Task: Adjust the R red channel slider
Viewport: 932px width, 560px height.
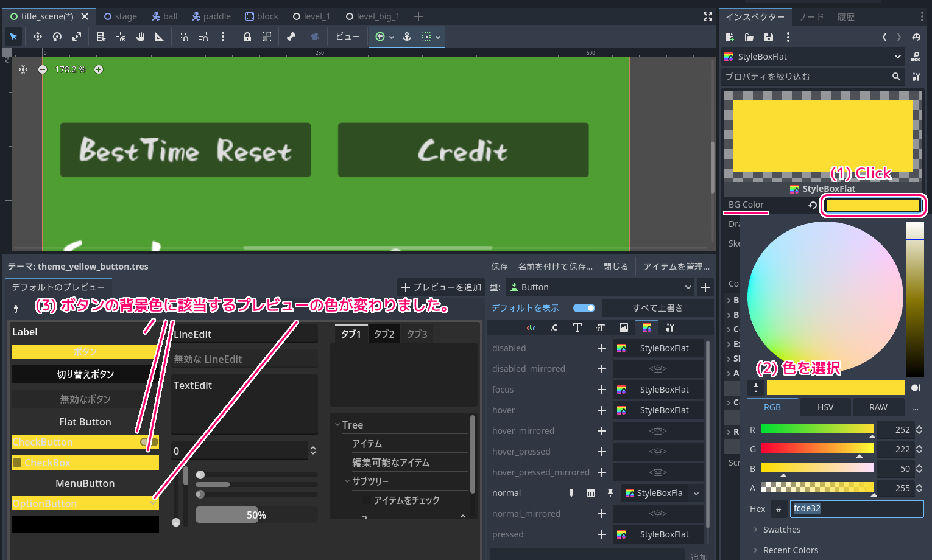Action: click(817, 430)
